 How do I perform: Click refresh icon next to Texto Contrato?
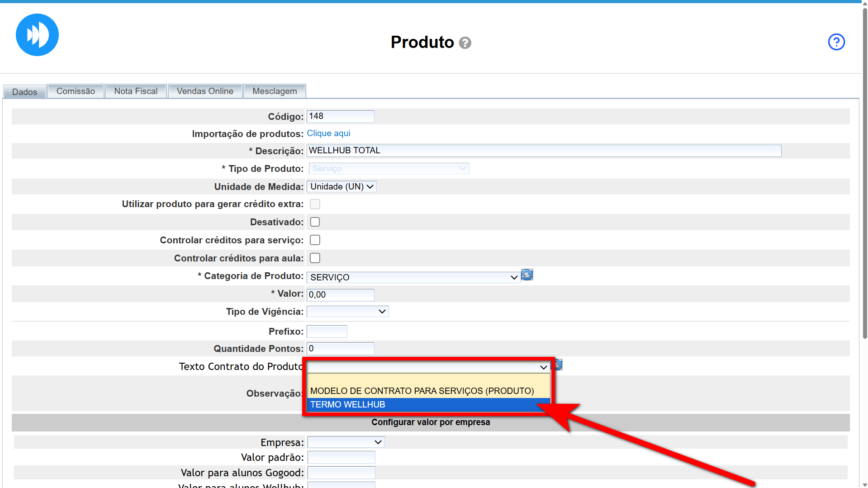coord(559,365)
